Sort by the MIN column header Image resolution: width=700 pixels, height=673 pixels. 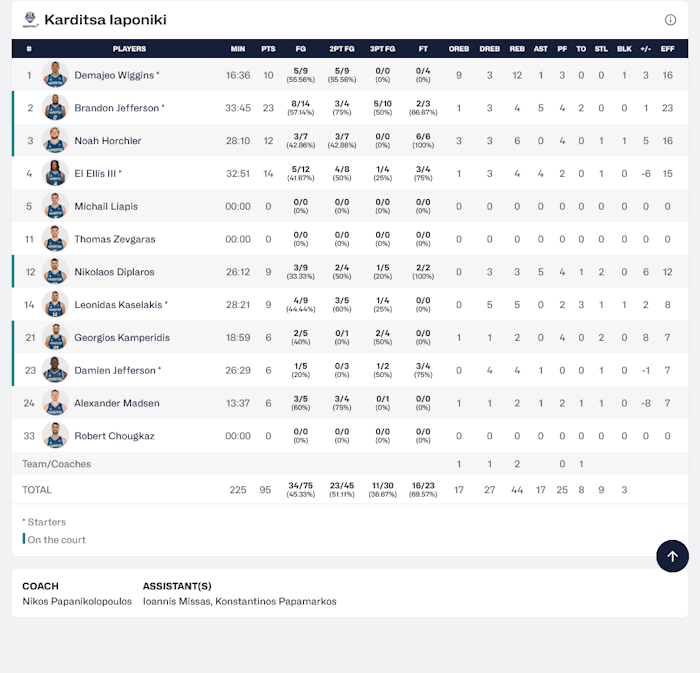238,48
